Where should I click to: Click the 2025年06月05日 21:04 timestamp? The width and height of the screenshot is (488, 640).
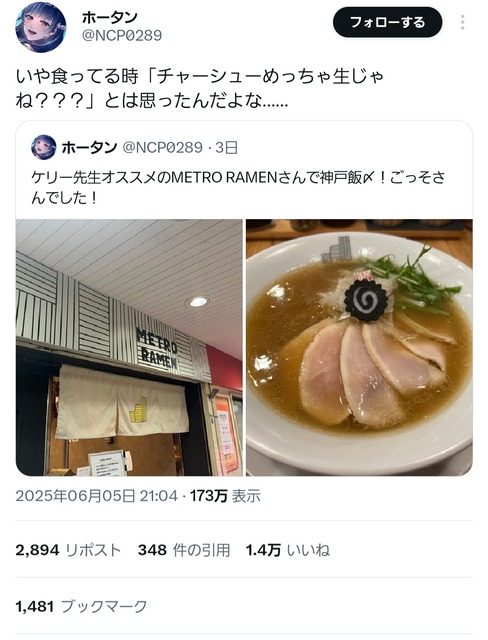(96, 496)
